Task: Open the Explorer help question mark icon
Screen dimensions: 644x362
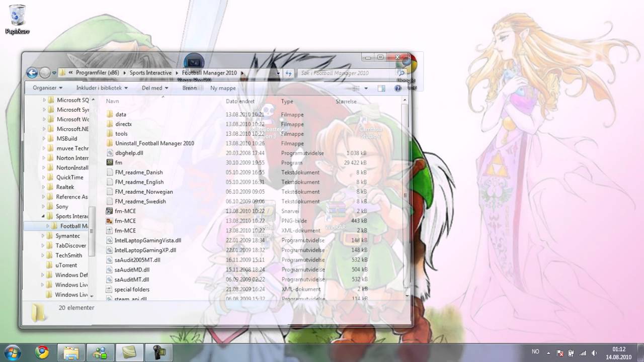Action: tap(398, 88)
